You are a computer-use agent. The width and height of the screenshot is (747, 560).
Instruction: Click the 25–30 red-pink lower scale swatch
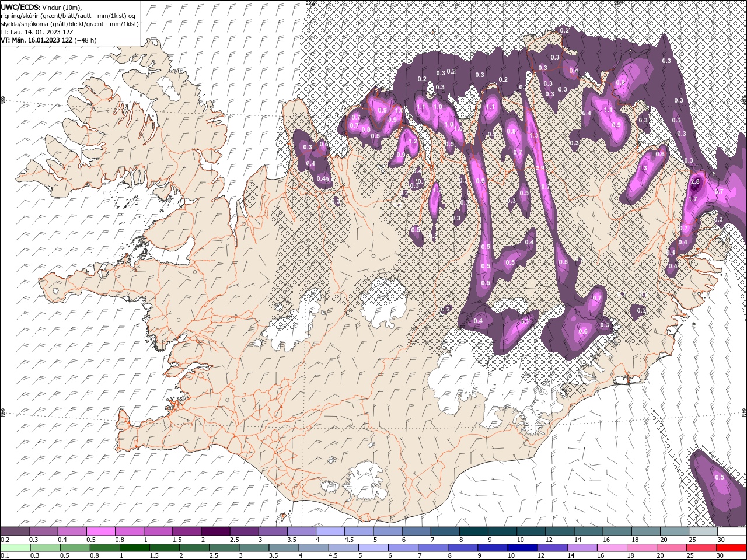pyautogui.click(x=701, y=548)
